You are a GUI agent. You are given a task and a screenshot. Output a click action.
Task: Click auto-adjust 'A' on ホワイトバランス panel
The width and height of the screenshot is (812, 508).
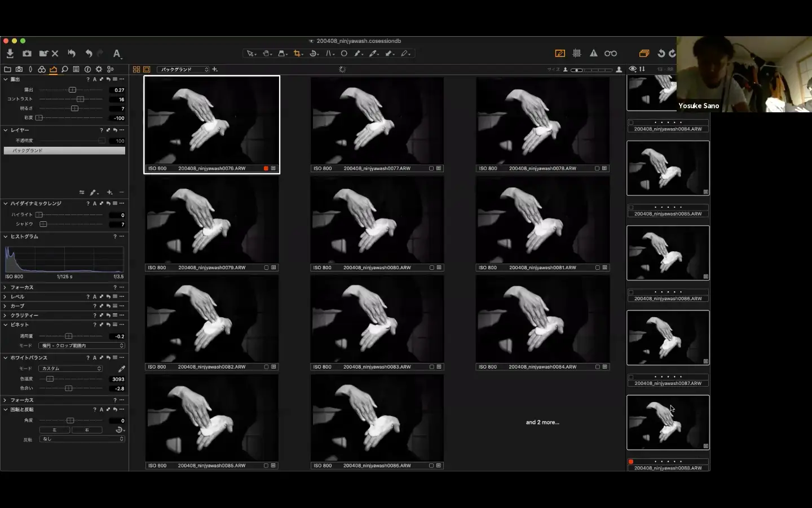click(95, 358)
